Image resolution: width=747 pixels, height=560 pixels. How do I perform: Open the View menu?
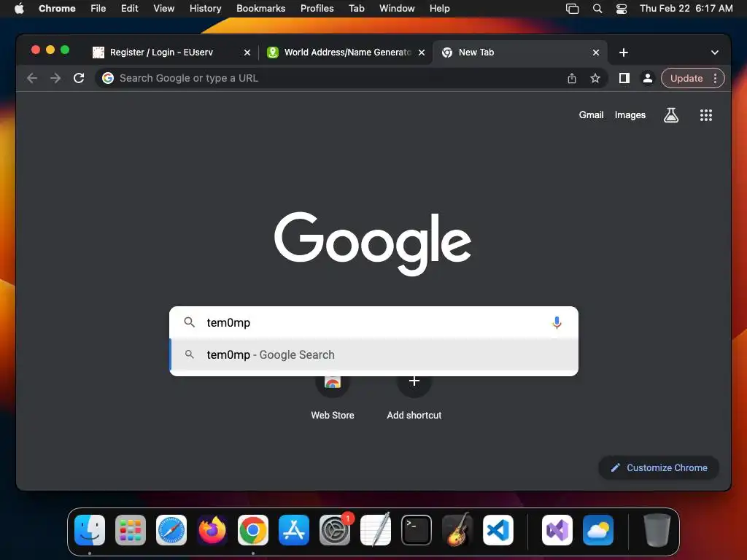pos(163,9)
